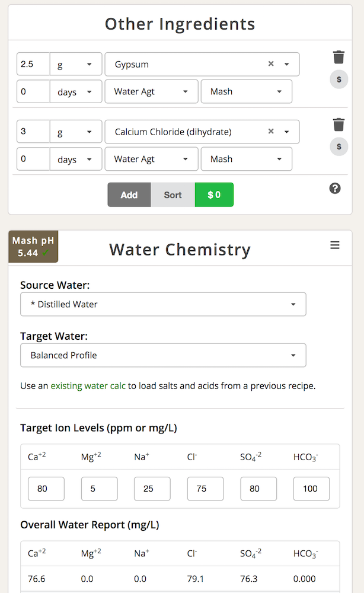Viewport: 364px width, 593px height.
Task: Open the help question mark icon
Action: [x=335, y=189]
